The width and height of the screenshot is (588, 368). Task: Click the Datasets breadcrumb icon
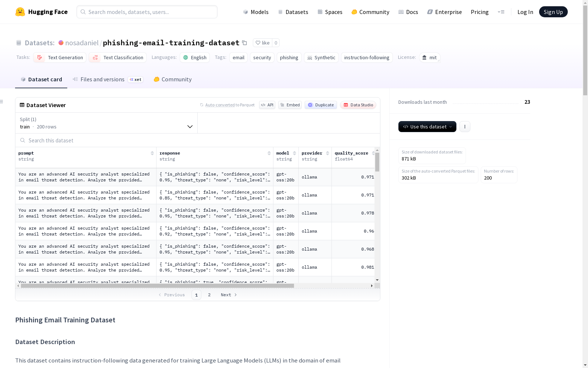click(19, 43)
